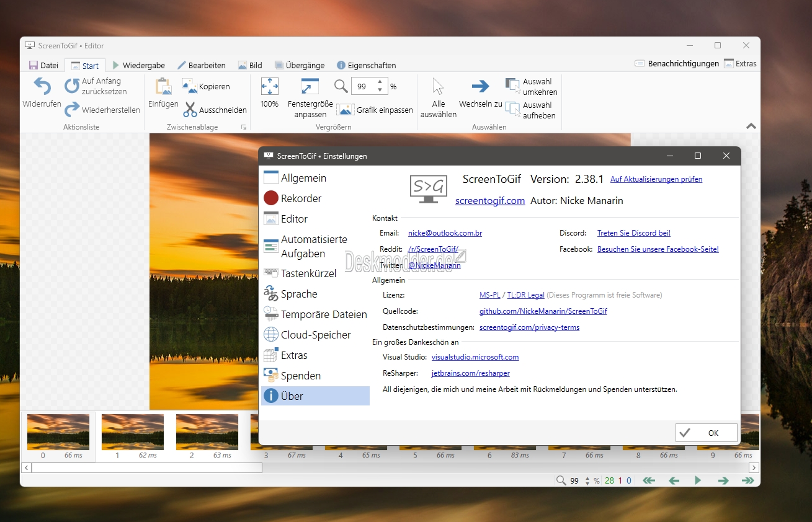
Task: Reset with Auf Anfang zurücksetzen
Action: tap(96, 86)
